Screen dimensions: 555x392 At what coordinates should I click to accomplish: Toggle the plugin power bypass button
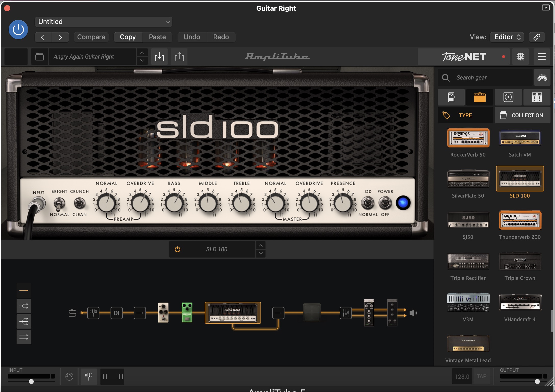click(18, 30)
